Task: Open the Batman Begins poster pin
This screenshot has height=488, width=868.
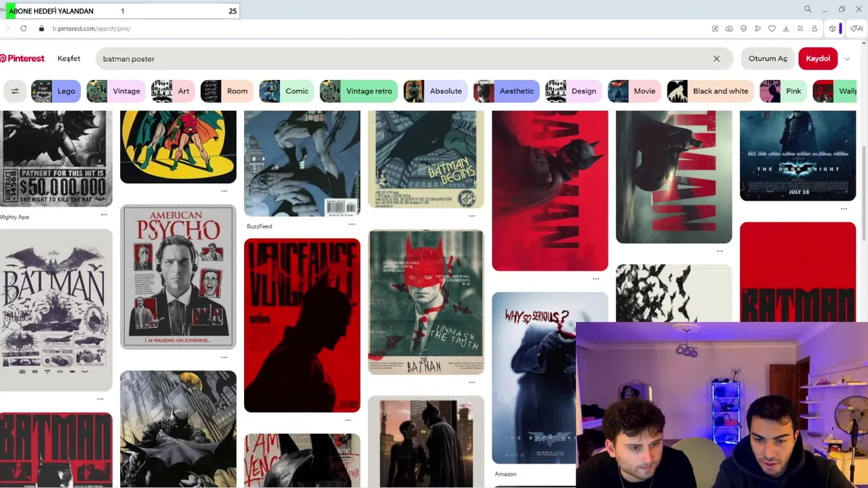Action: tap(426, 159)
